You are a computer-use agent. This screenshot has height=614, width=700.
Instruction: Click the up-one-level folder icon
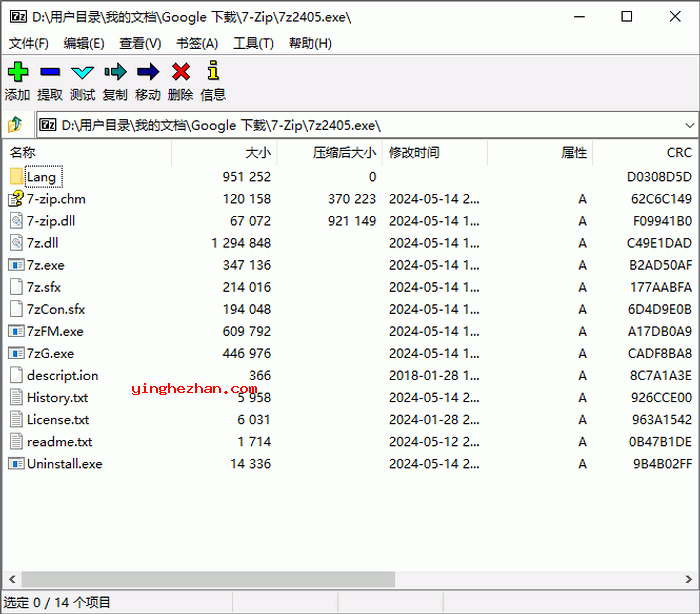15,125
